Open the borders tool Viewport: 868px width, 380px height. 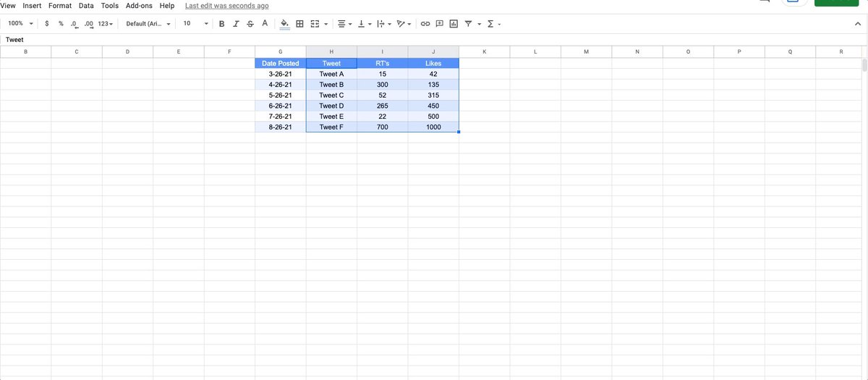point(300,24)
